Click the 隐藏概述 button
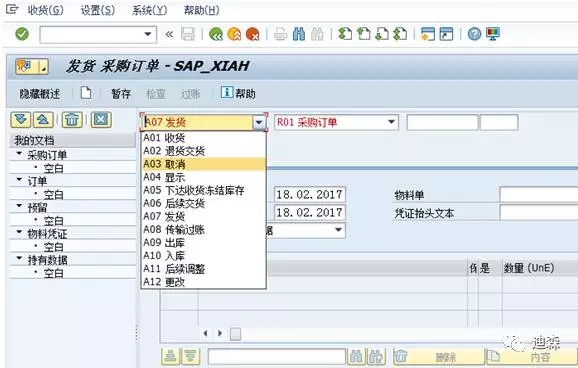 pos(40,94)
